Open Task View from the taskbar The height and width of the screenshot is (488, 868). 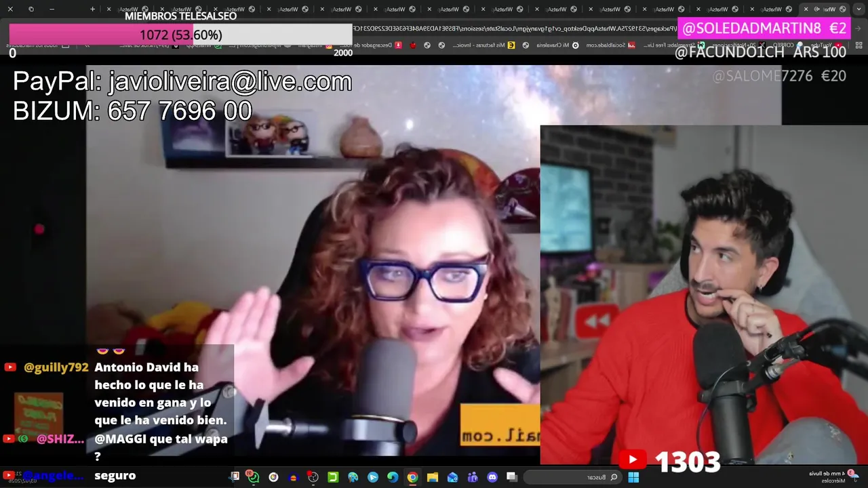pos(512,477)
